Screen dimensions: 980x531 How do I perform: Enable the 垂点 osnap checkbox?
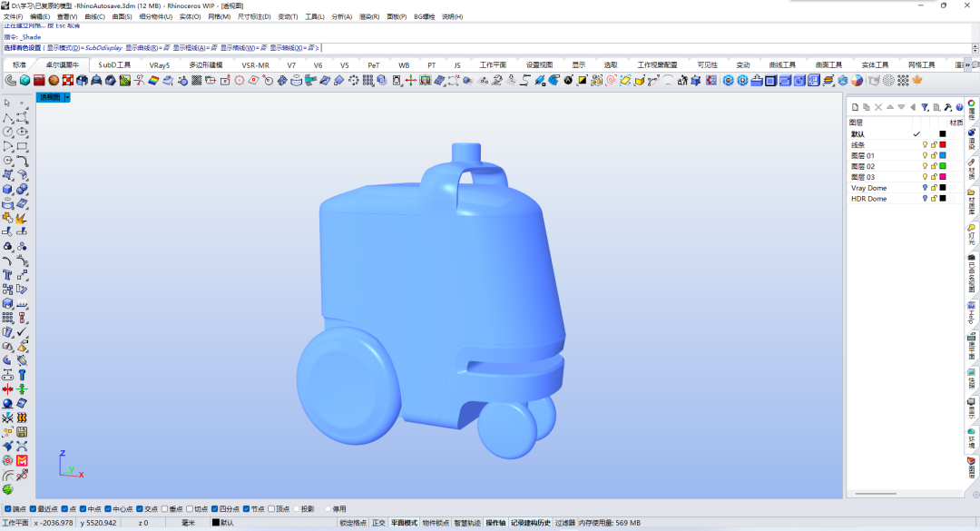click(x=164, y=509)
